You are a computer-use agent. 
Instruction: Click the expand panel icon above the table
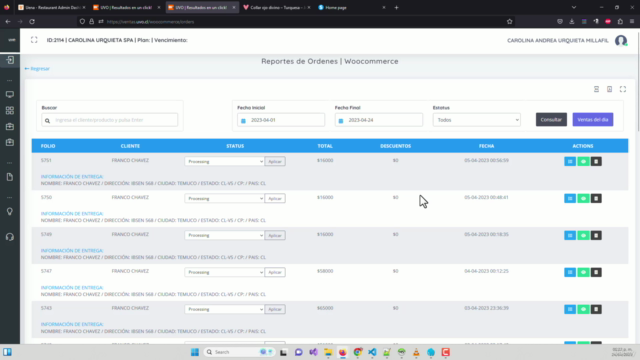[x=623, y=89]
